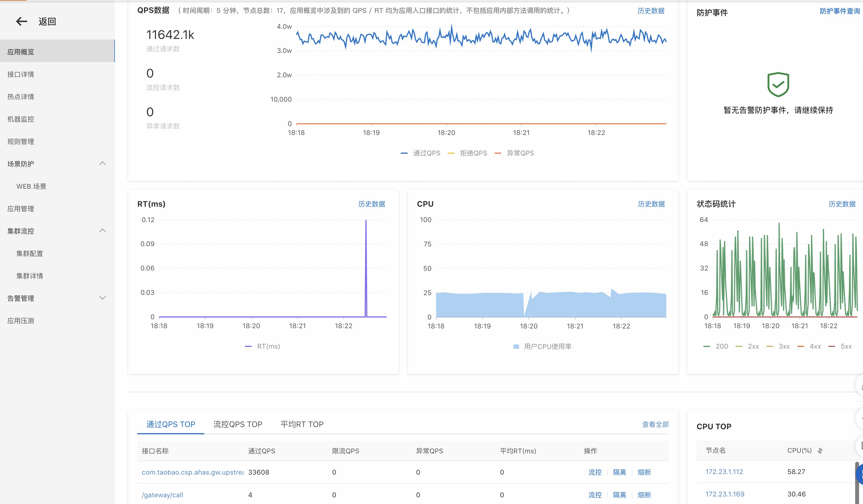This screenshot has height=504, width=863.
Task: Click the 33608 通过QPS cell
Action: (x=259, y=472)
